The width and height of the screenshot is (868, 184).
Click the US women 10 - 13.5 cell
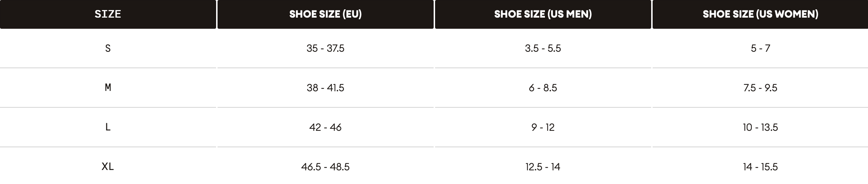[760, 127]
